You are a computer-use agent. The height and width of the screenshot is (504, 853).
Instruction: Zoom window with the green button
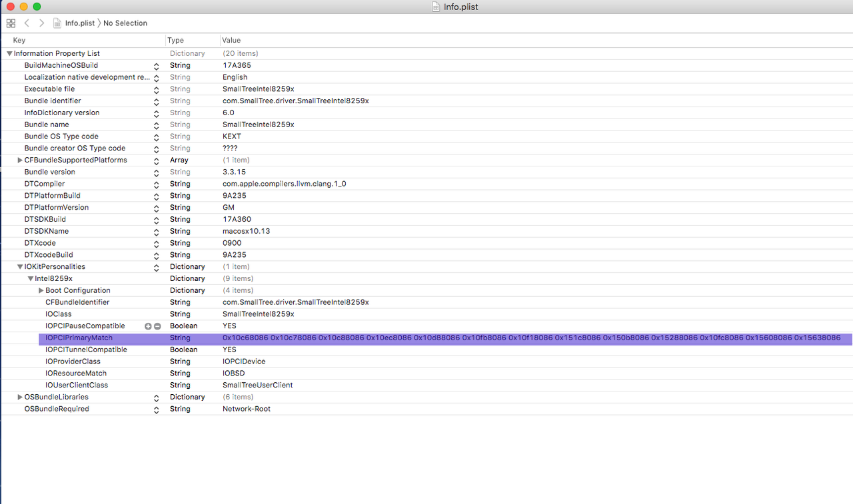coord(37,7)
